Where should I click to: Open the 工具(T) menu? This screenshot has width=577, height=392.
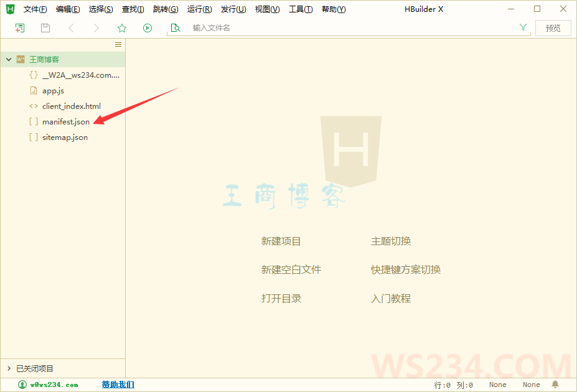(x=301, y=9)
